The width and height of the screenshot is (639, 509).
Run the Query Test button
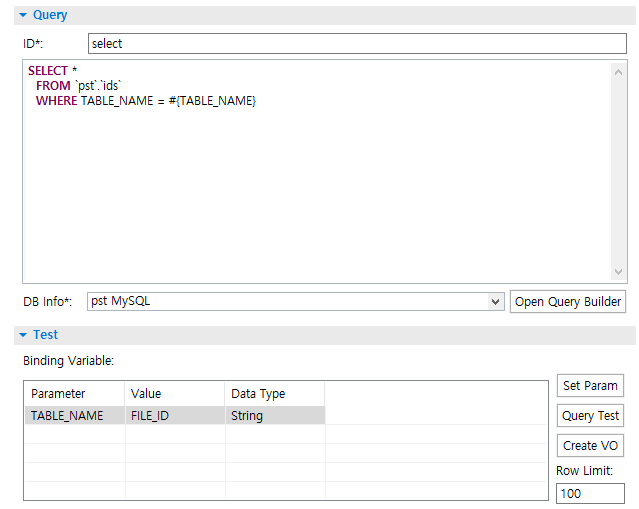point(590,416)
